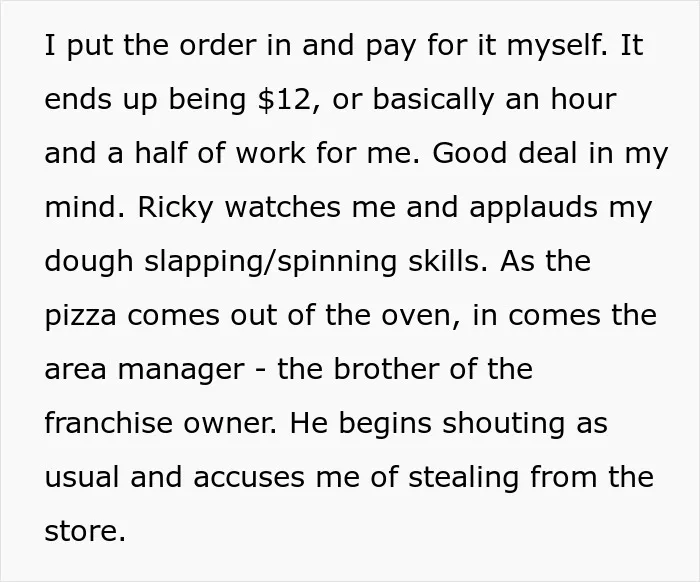Viewport: 700px width, 582px height.
Task: Click the word 'pizza' in the paragraph
Action: coord(80,316)
